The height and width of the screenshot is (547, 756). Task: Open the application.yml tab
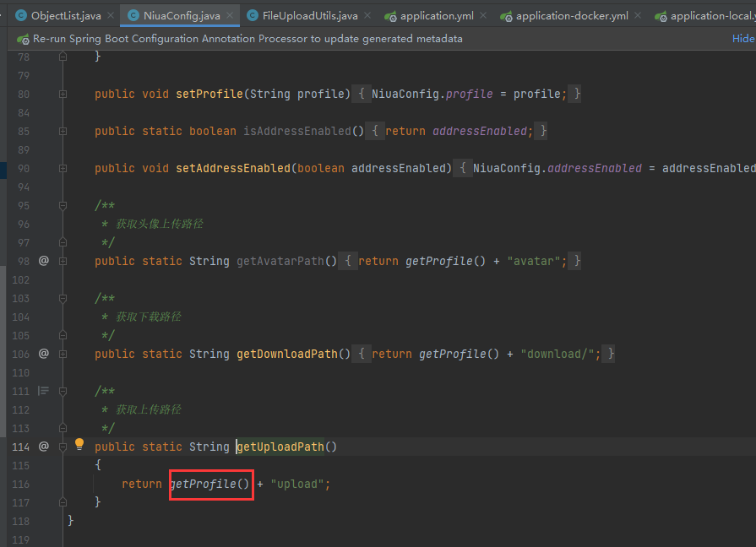437,16
